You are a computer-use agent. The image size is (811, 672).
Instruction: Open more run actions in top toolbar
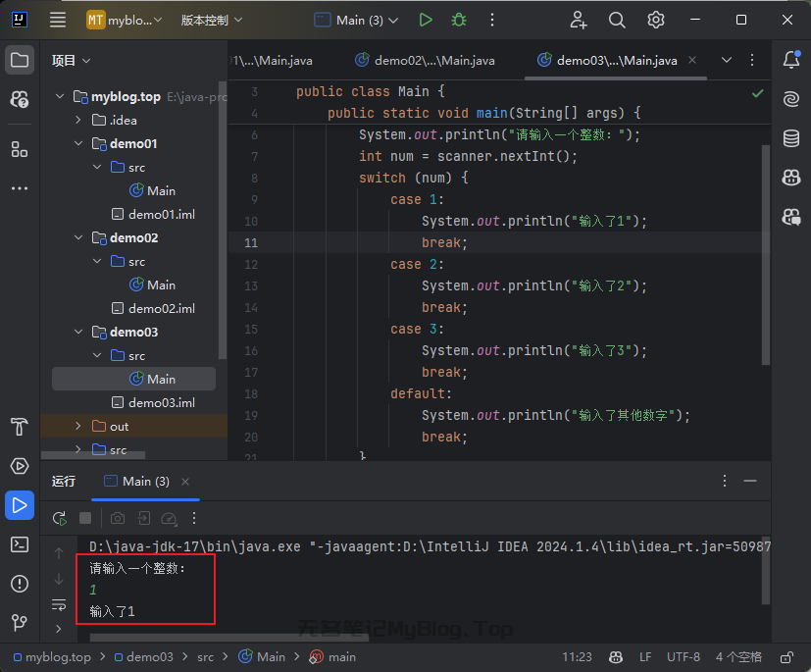point(492,21)
